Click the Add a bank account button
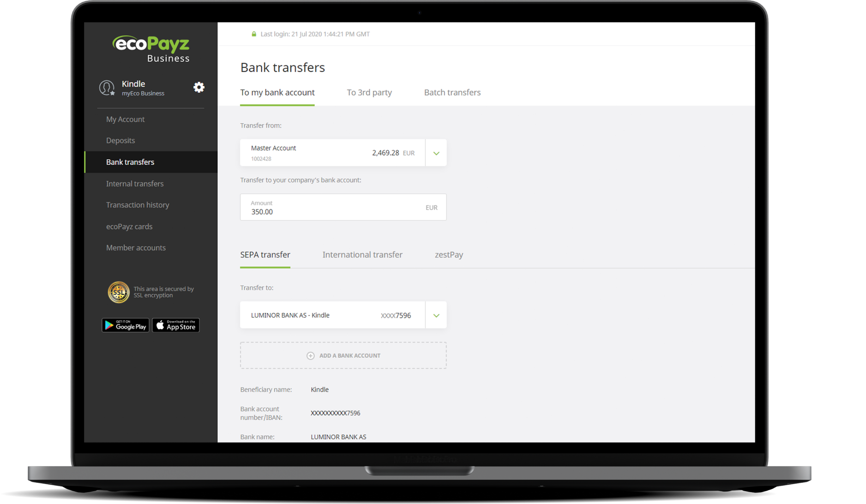Image resolution: width=866 pixels, height=504 pixels. 343,355
